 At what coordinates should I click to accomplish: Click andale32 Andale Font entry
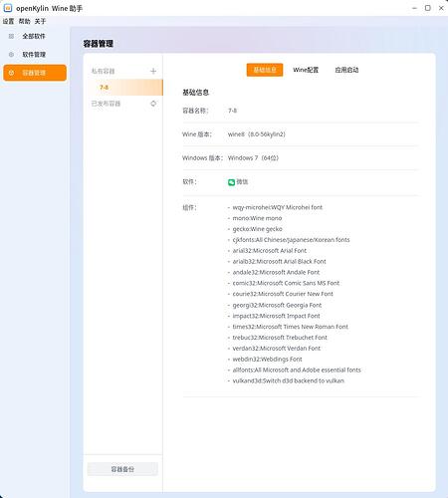pyautogui.click(x=276, y=272)
